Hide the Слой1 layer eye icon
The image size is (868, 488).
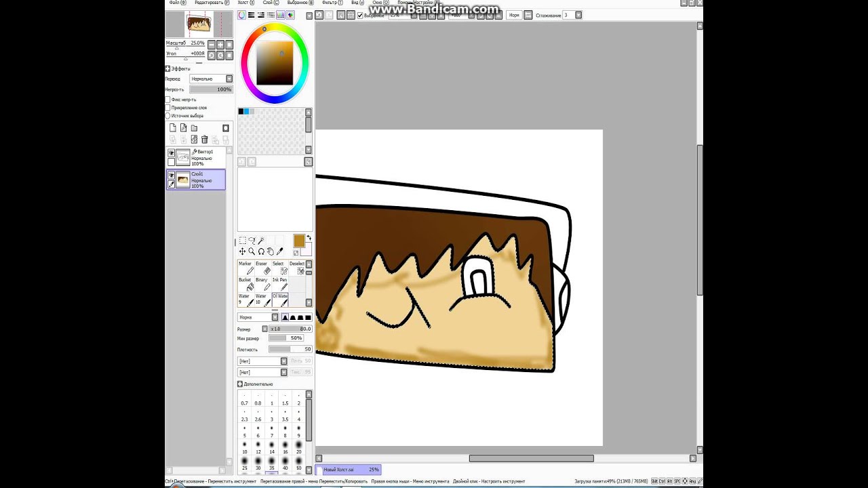tap(171, 175)
